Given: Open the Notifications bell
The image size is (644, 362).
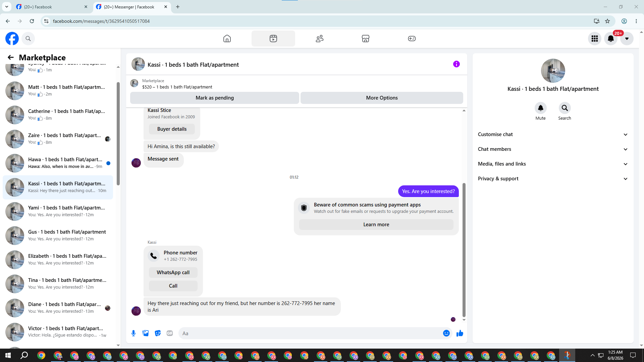Looking at the screenshot, I should pos(611,39).
